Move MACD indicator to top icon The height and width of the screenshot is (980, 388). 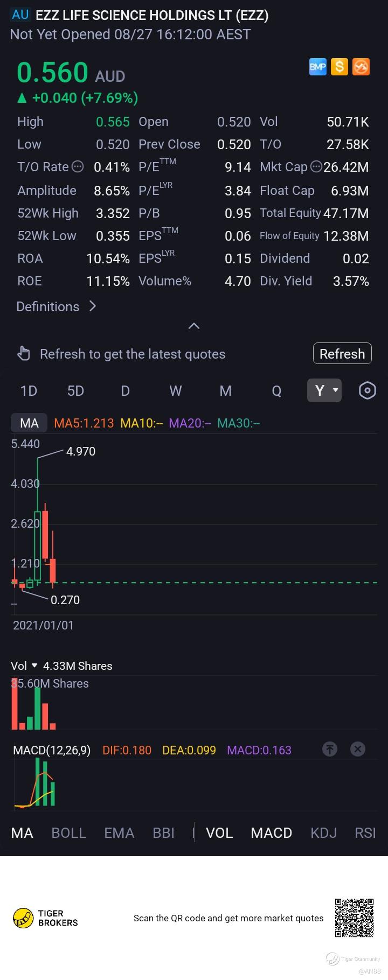(330, 749)
